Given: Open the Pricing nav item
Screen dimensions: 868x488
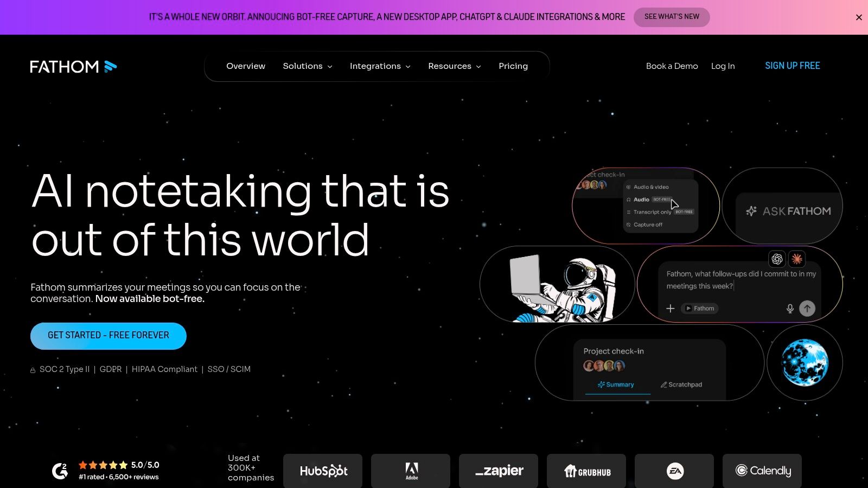Looking at the screenshot, I should pos(513,66).
